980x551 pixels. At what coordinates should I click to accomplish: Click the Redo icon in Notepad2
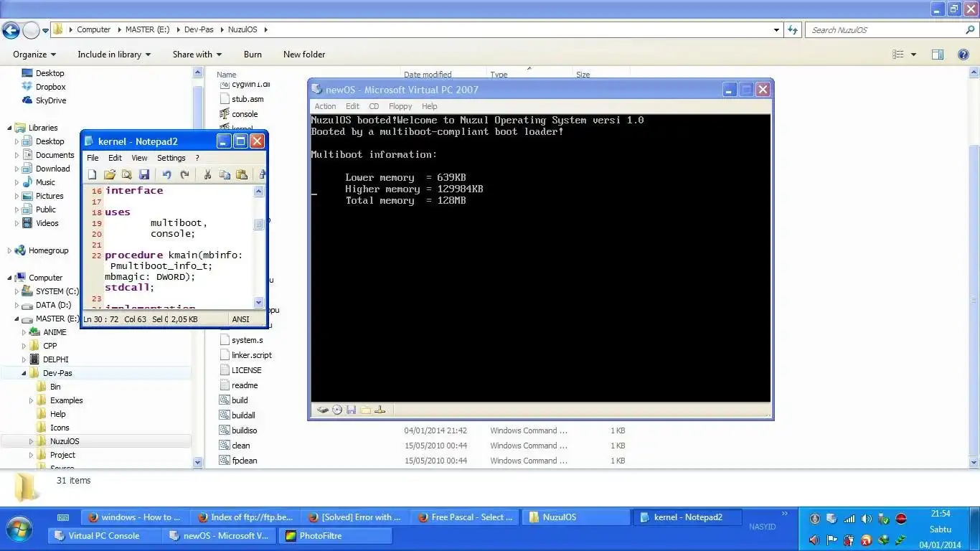(x=184, y=174)
